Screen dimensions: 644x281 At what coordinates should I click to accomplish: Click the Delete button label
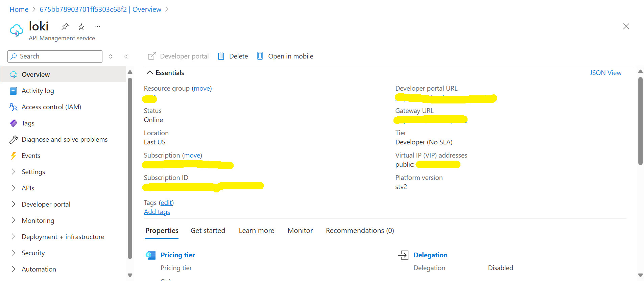[239, 56]
